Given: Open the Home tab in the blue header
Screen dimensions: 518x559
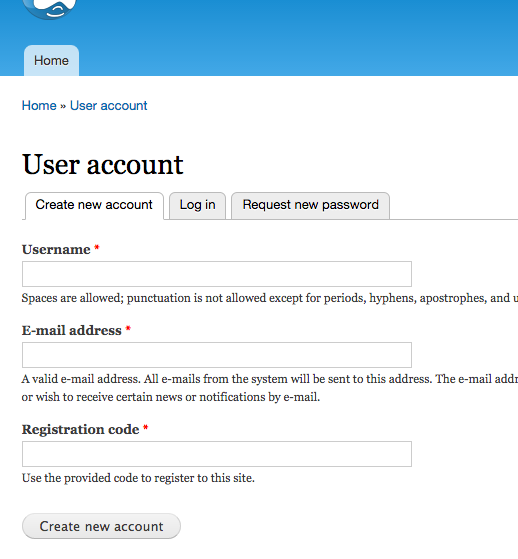Looking at the screenshot, I should (51, 60).
